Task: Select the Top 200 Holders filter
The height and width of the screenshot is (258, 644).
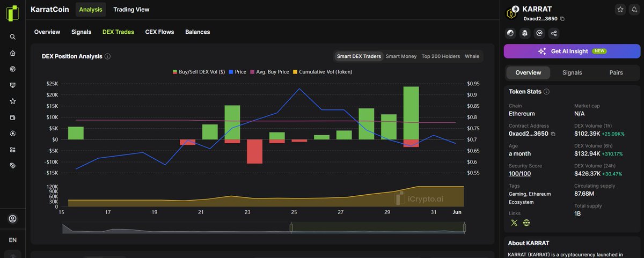Action: [441, 56]
